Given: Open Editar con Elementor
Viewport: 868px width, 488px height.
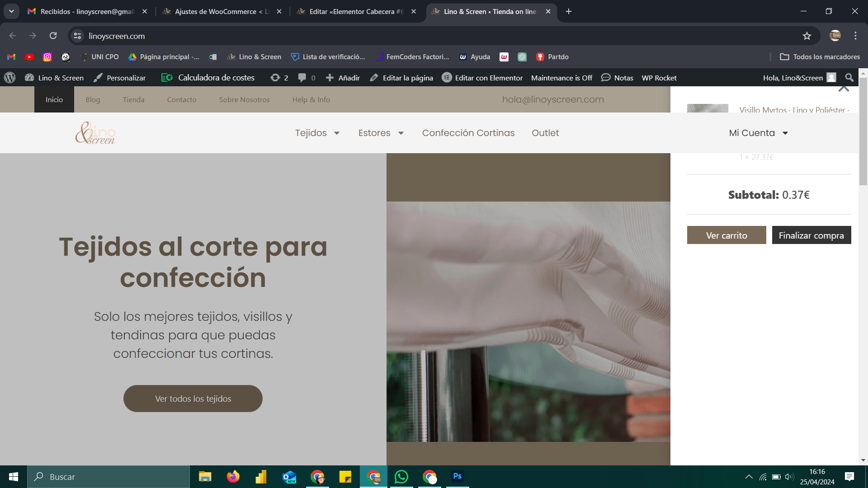Looking at the screenshot, I should point(482,78).
